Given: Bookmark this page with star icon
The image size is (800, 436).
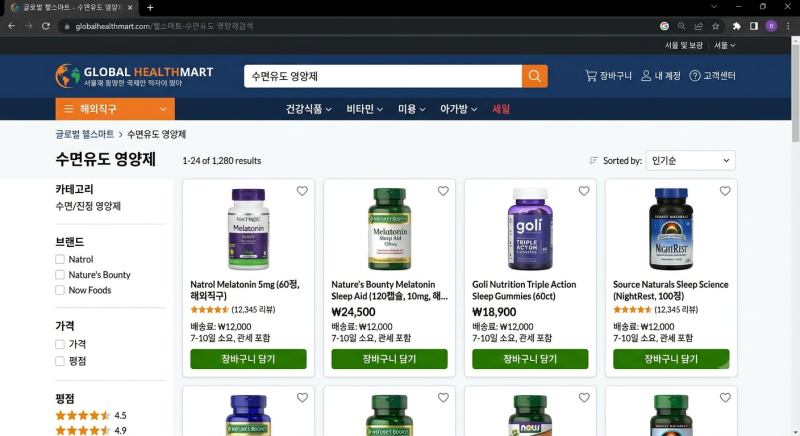Looking at the screenshot, I should coord(716,26).
